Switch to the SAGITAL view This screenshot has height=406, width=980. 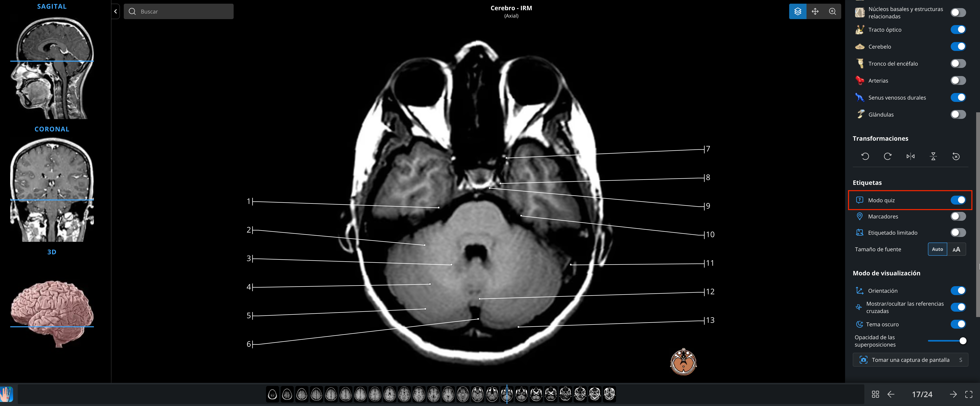[52, 7]
